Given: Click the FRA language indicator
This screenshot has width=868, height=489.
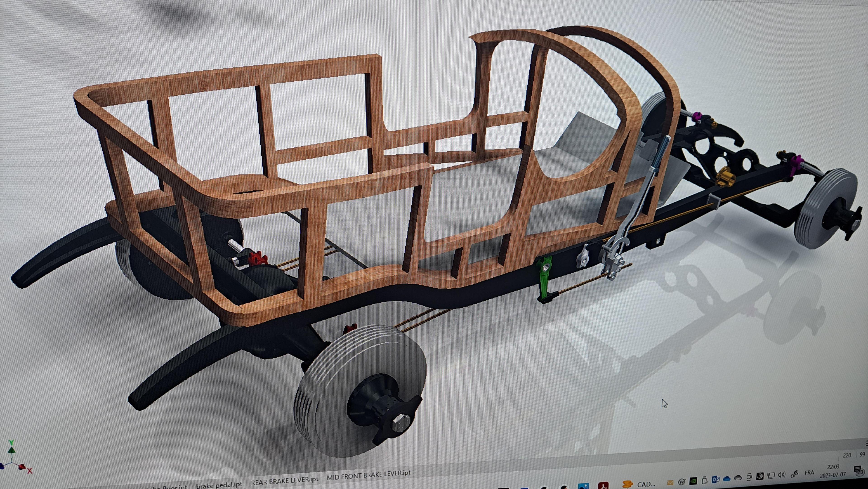Looking at the screenshot, I should point(809,473).
